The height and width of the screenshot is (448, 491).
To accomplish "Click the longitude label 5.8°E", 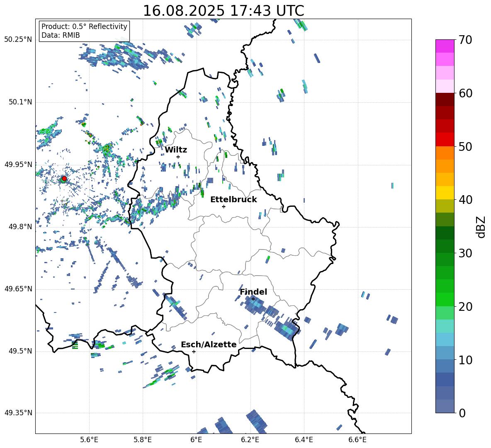I will 143,440.
